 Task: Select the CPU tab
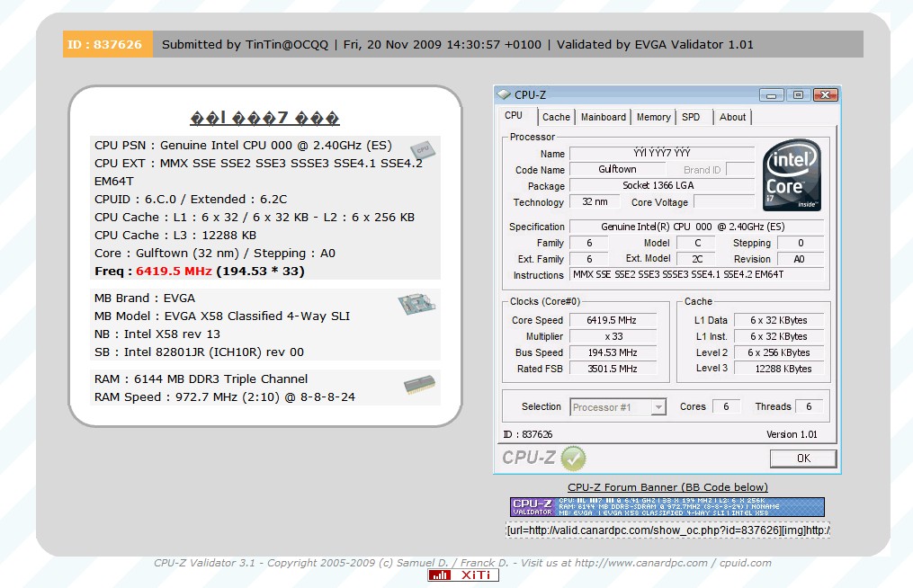click(x=514, y=115)
